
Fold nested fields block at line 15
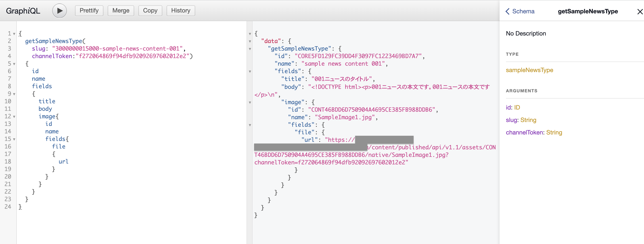point(14,139)
